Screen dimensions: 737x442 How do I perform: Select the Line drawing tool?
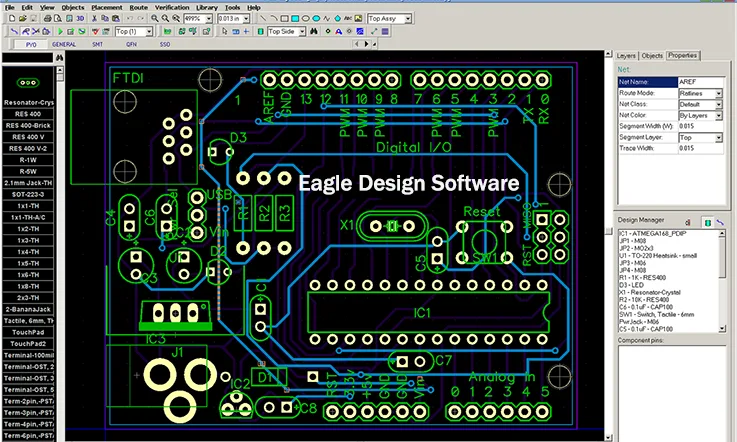tap(263, 18)
